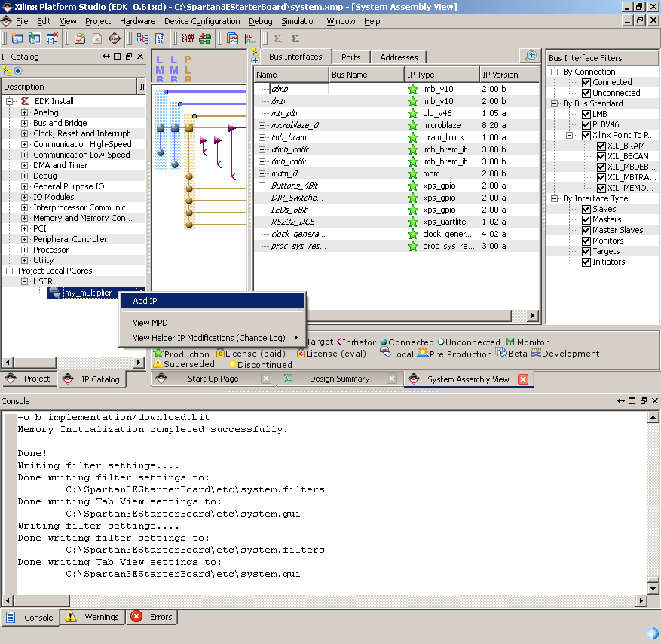Click the Generate Netlist hierarchy icon

[x=142, y=38]
